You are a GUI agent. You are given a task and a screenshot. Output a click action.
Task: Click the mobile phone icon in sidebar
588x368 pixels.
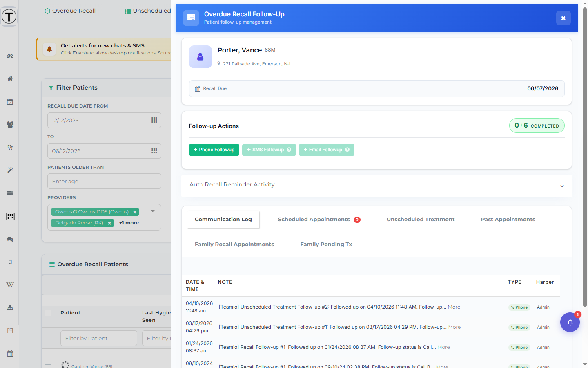tap(10, 262)
